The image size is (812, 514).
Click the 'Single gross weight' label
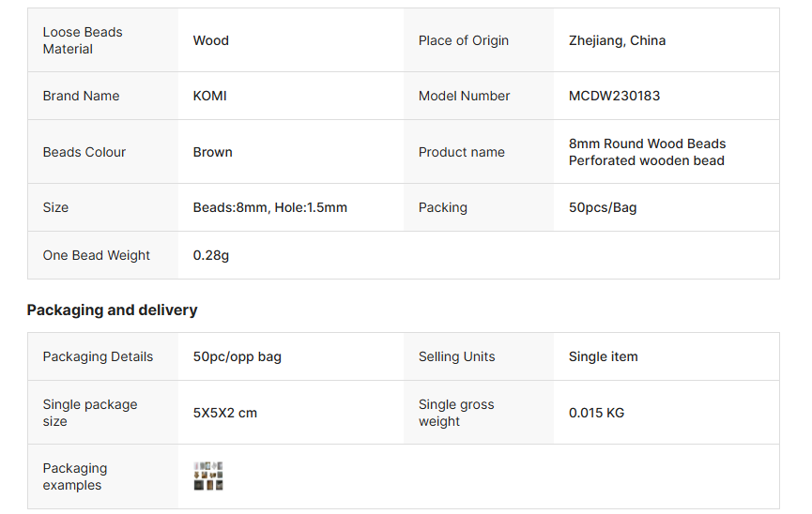455,413
